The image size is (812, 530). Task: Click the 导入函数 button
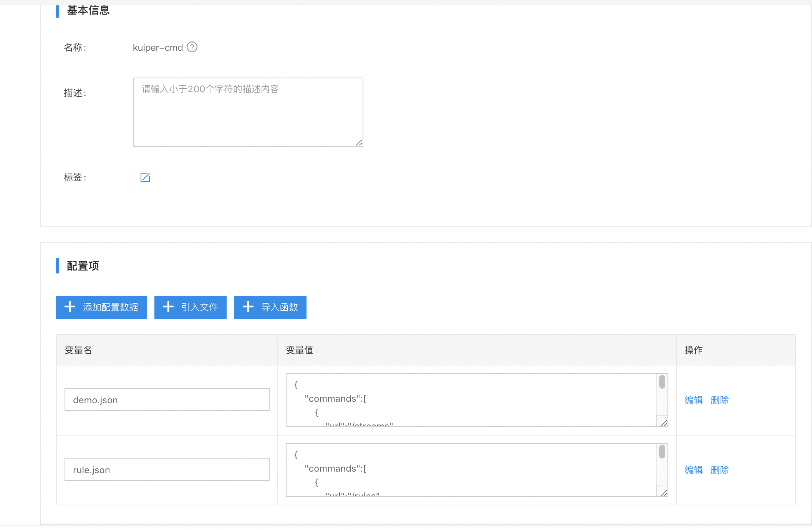270,307
